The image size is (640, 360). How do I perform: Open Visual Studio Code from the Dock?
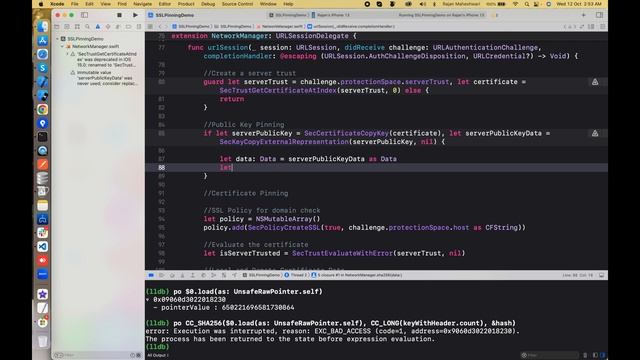(42, 247)
